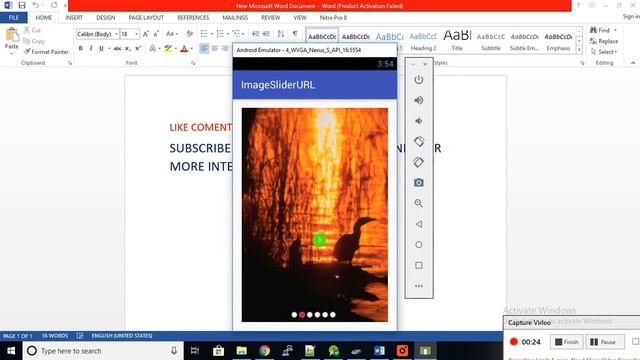The width and height of the screenshot is (640, 360).
Task: Open the text highlight color dropdown arrow
Action: (176, 49)
